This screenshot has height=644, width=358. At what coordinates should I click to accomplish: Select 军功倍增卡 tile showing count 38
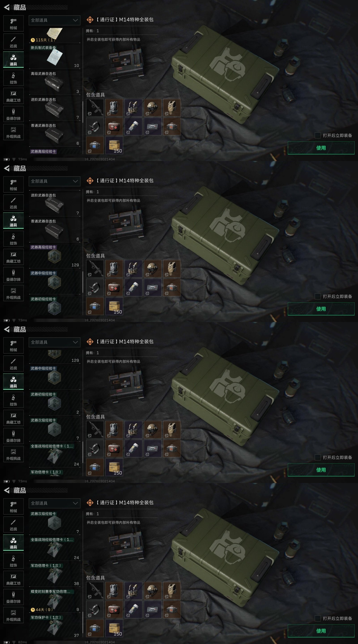pos(55,574)
